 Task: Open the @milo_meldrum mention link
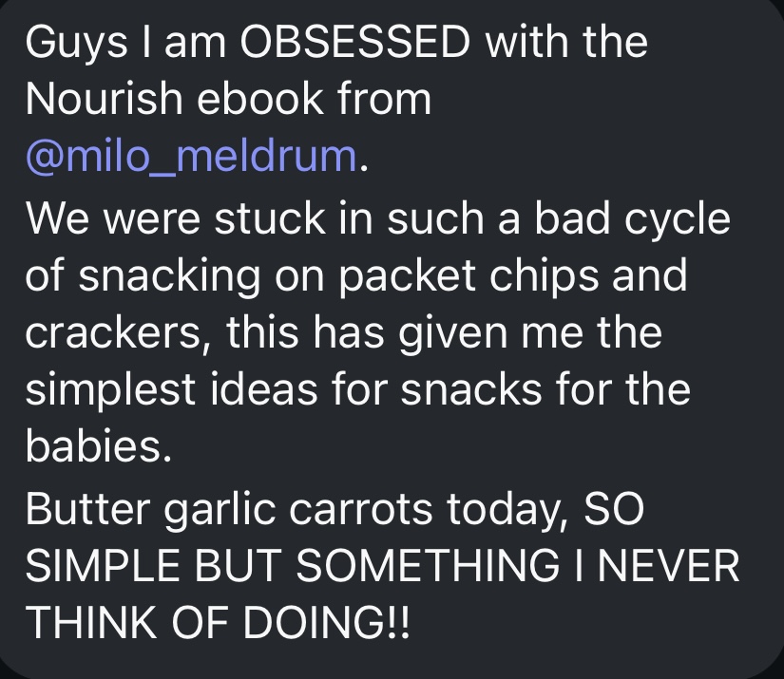(192, 157)
